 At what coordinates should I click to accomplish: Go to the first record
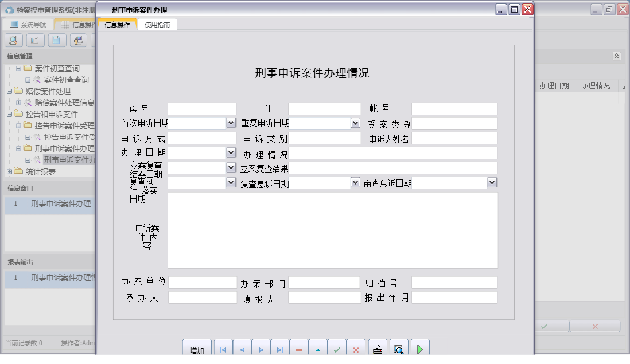[223, 349]
